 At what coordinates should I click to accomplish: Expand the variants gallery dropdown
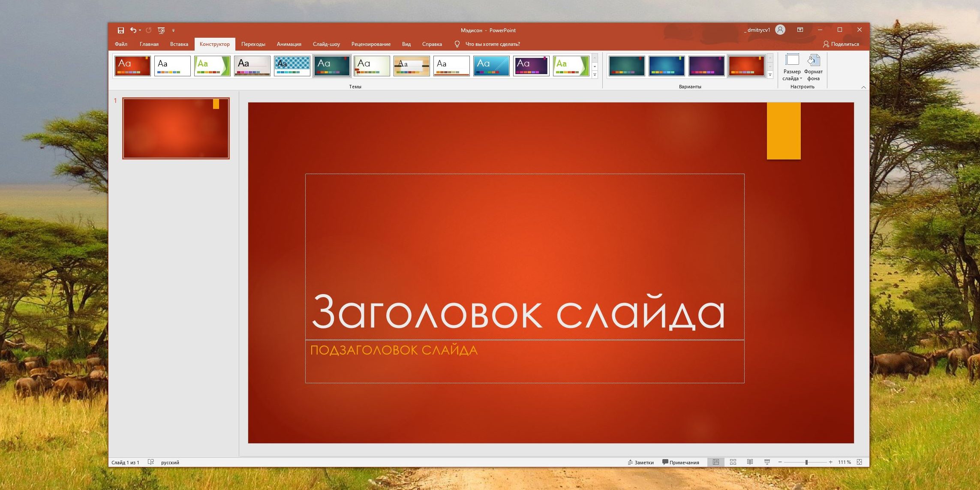point(770,75)
